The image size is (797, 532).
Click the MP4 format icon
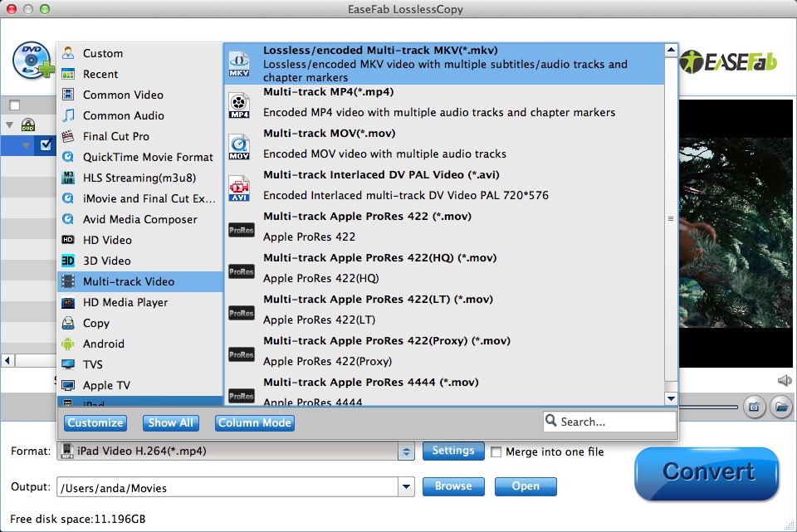239,105
